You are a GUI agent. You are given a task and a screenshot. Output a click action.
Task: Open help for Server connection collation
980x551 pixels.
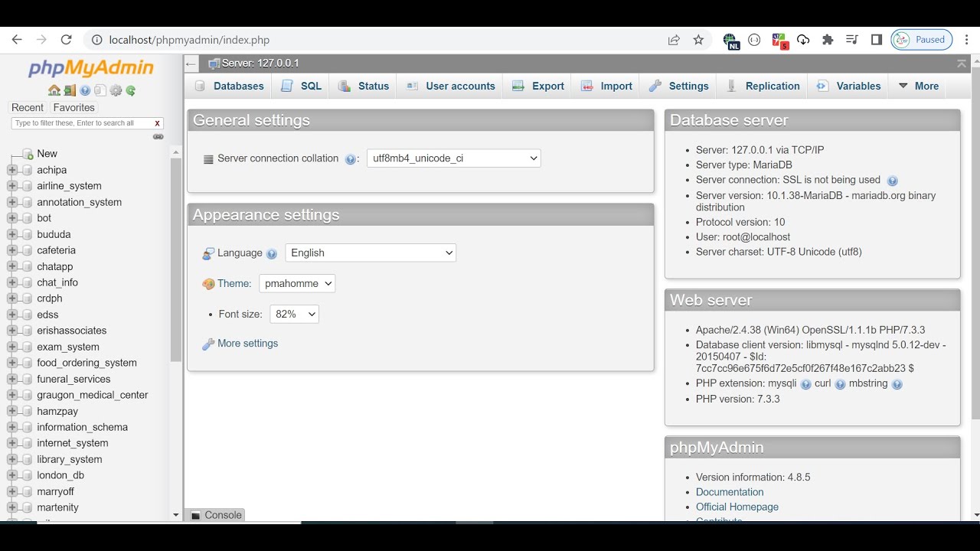[x=351, y=159]
